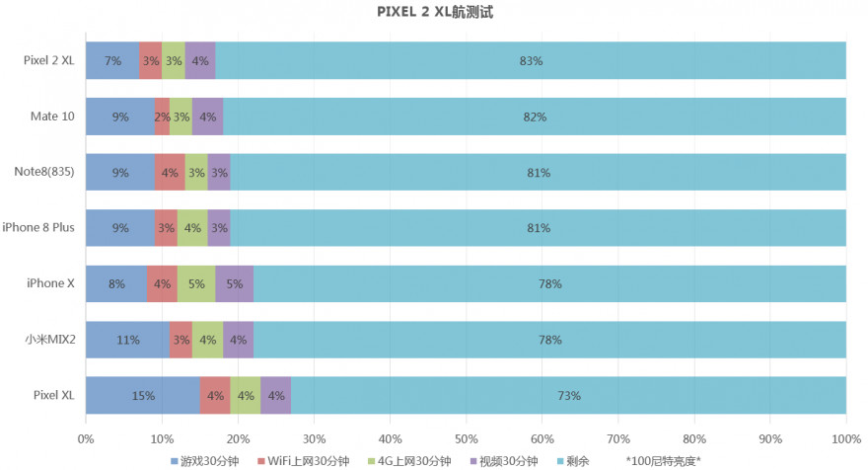This screenshot has width=868, height=470.
Task: Click the red WiFi上网30分钟 legend swatch
Action: click(x=261, y=461)
